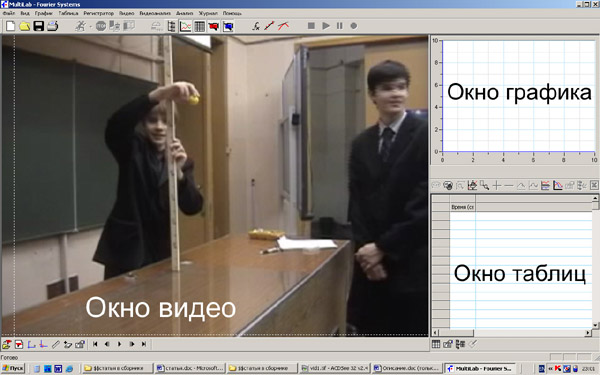Viewport: 600px width, 375px height.
Task: Click the table's vertical scrollbar down arrow
Action: point(595,325)
